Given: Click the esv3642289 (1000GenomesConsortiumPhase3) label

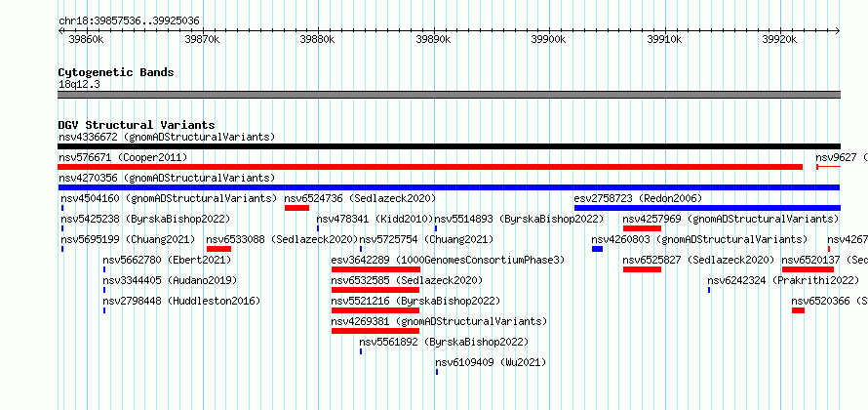Looking at the screenshot, I should 448,260.
